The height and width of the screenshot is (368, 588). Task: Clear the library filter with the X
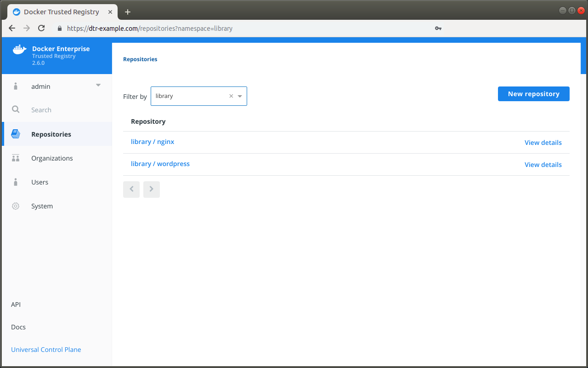[x=231, y=96]
